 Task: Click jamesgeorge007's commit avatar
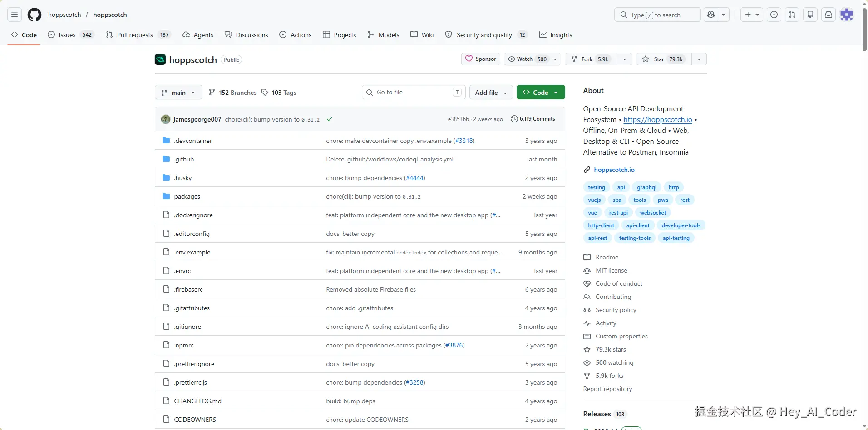166,119
